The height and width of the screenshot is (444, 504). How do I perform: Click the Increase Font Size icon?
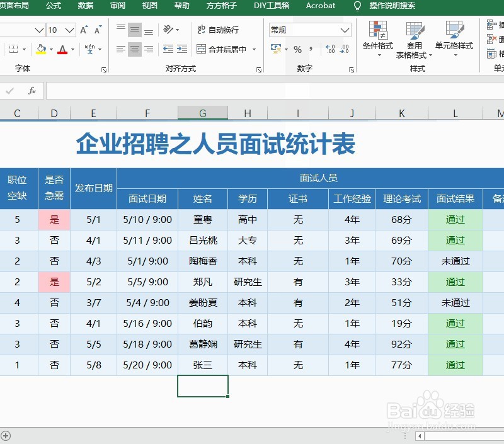click(x=84, y=29)
